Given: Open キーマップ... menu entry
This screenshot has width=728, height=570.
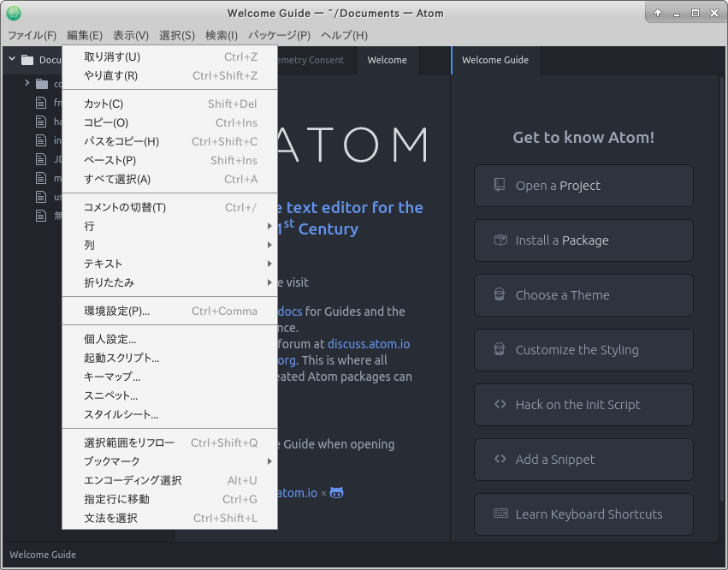Looking at the screenshot, I should click(x=169, y=377).
